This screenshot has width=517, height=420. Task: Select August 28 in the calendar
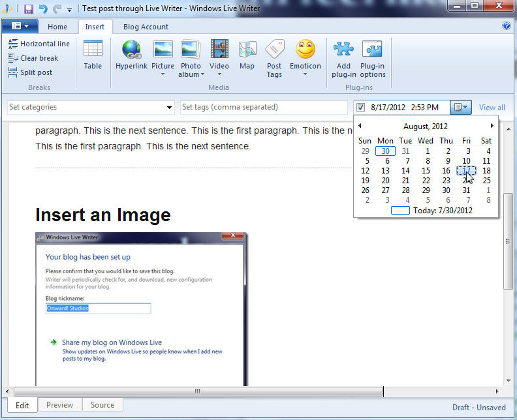405,190
